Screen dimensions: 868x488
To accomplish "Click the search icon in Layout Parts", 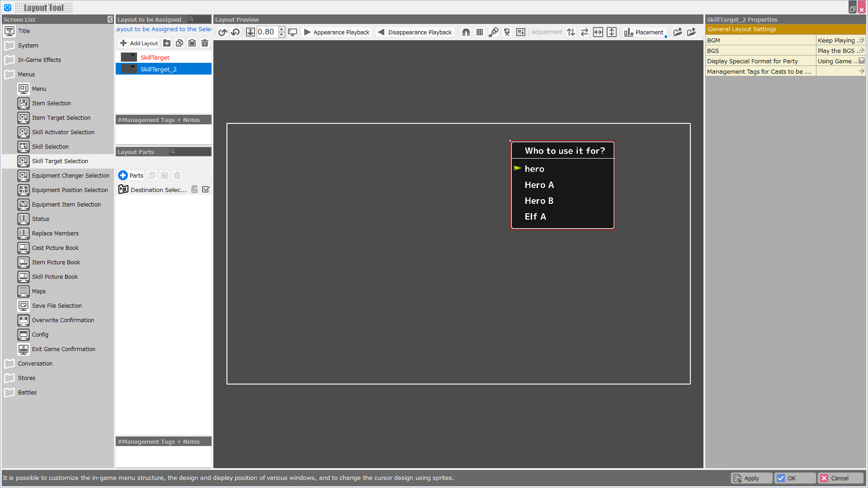I will pos(173,151).
